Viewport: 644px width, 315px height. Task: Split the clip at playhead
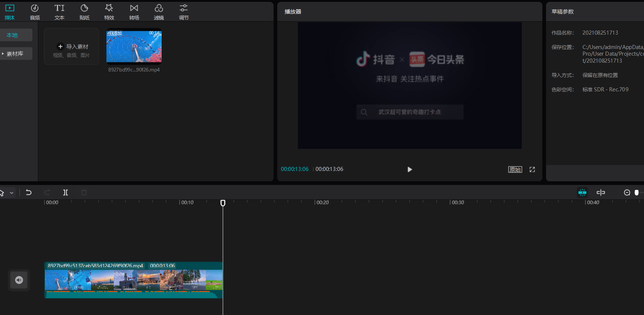(66, 192)
